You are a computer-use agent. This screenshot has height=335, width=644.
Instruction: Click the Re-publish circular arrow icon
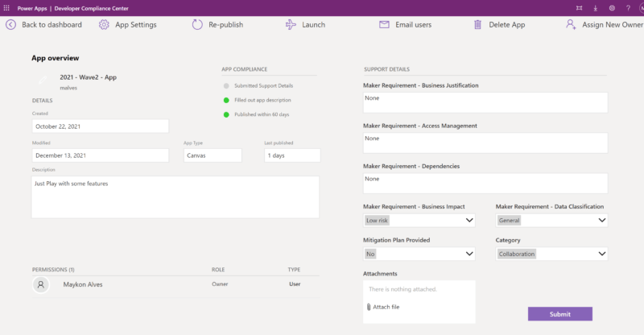[x=197, y=24]
